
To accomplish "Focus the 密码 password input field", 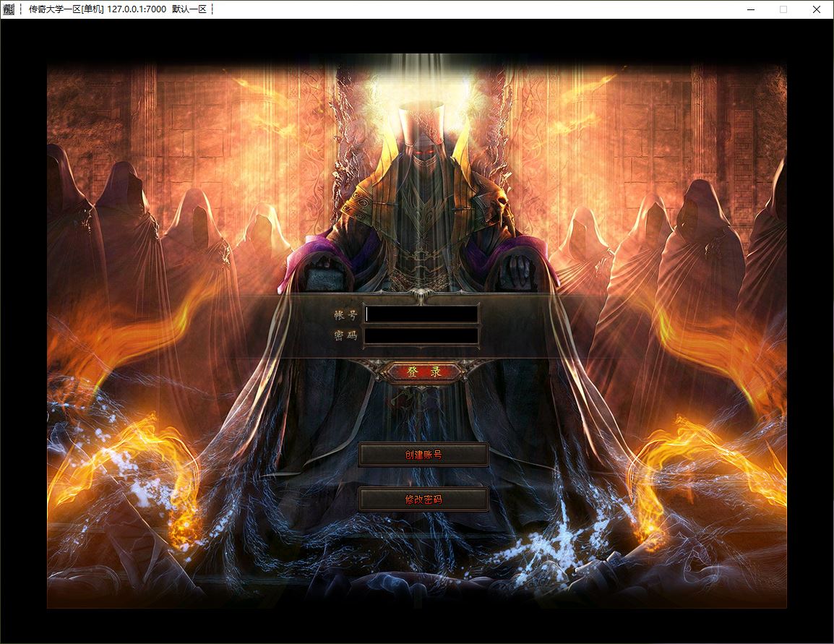I will 422,336.
